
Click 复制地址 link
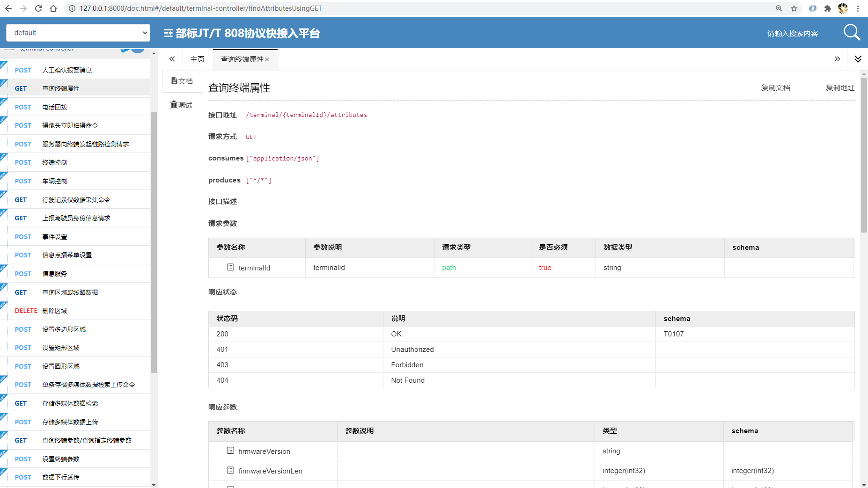coord(840,87)
